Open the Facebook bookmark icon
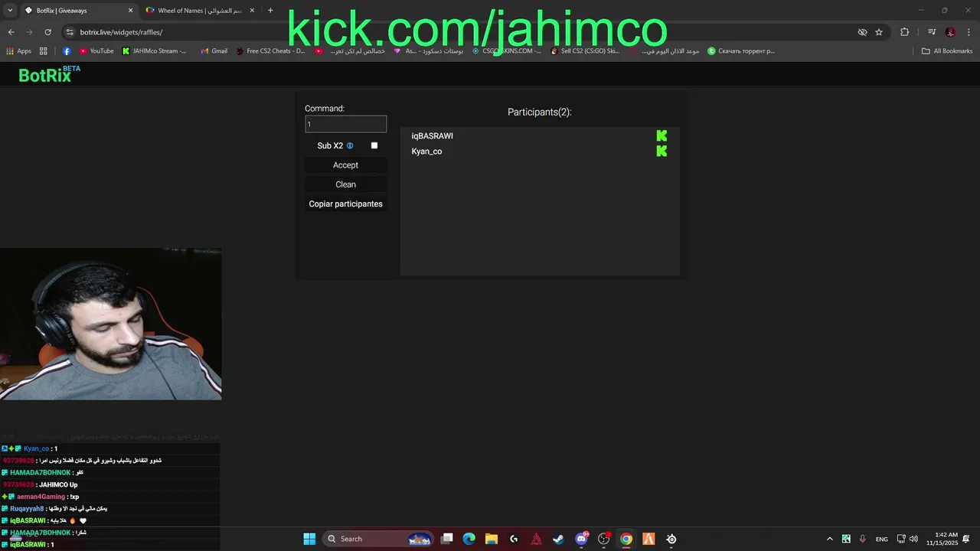Image resolution: width=980 pixels, height=551 pixels. 67,51
